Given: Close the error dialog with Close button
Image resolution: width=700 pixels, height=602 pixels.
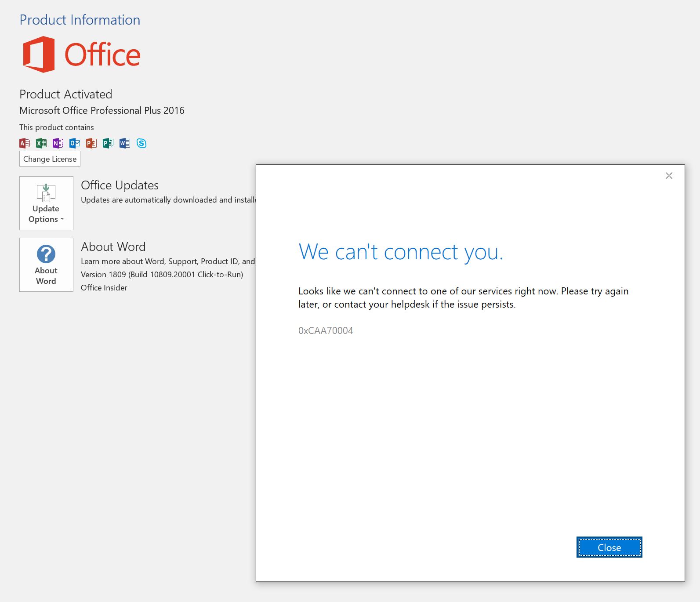Looking at the screenshot, I should pos(609,547).
